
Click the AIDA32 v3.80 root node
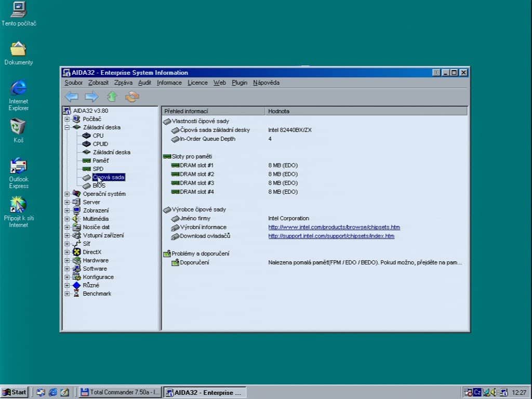click(90, 111)
